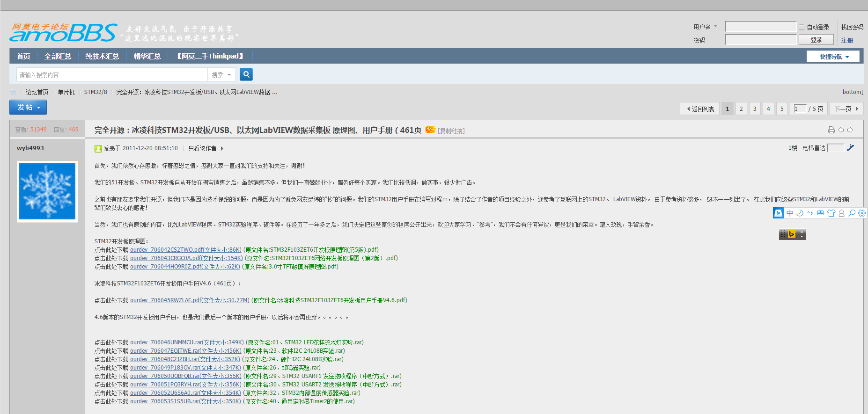Expand the 搜索 search-type dropdown

tap(221, 75)
